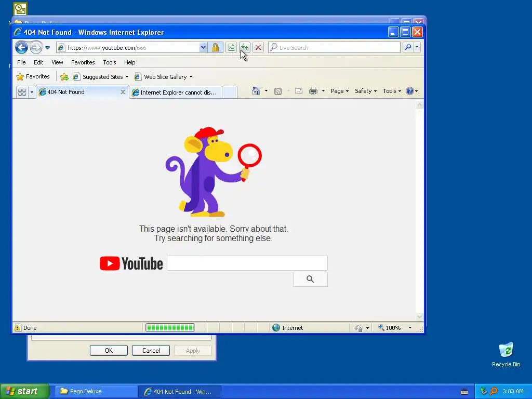Expand the zoom level dropdown arrow
532x399 pixels.
410,328
